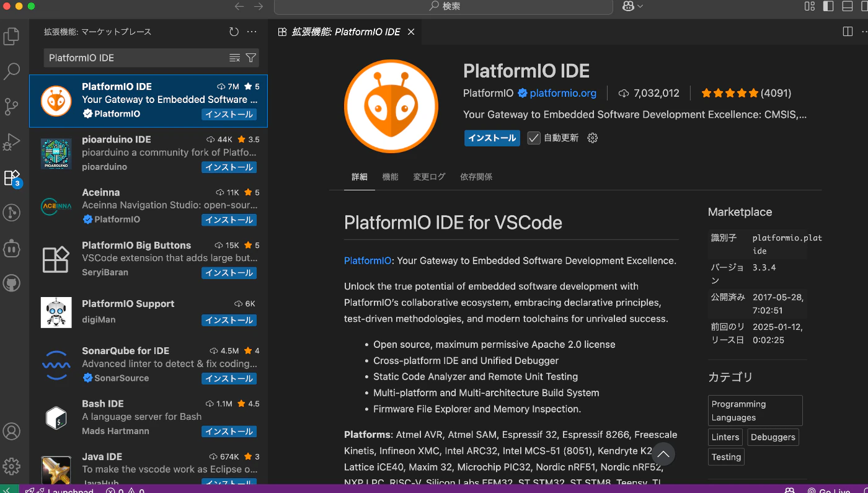Select the Bash IDE list entry
868x493 pixels.
149,417
